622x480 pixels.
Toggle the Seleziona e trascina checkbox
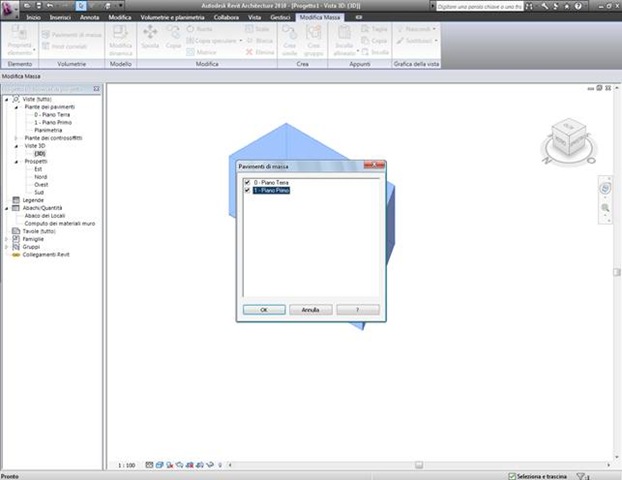pos(512,476)
